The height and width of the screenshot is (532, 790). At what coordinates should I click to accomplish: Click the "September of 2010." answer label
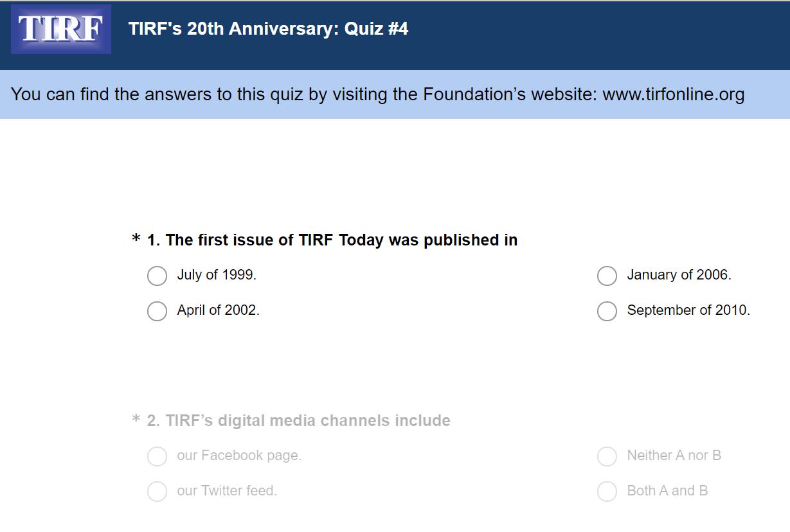[688, 310]
